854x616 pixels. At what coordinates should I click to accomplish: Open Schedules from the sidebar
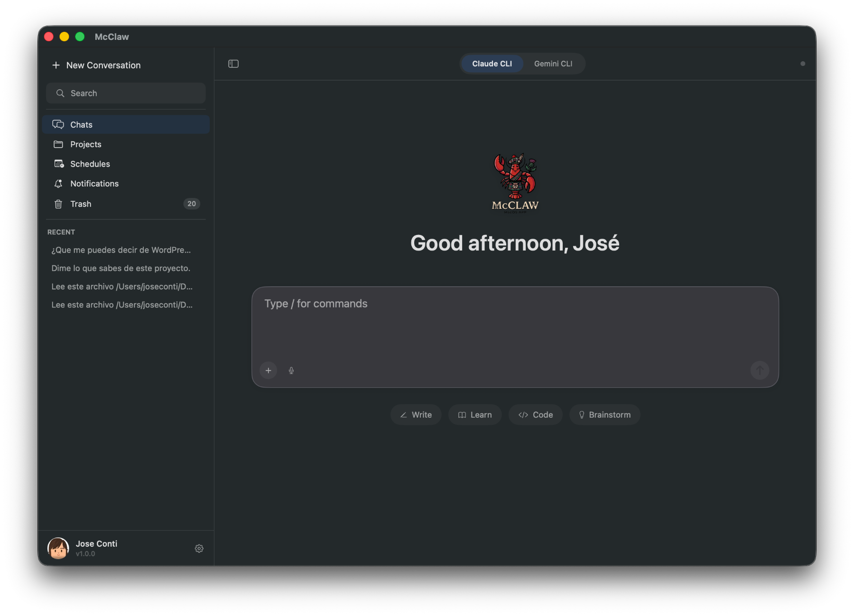pos(90,164)
